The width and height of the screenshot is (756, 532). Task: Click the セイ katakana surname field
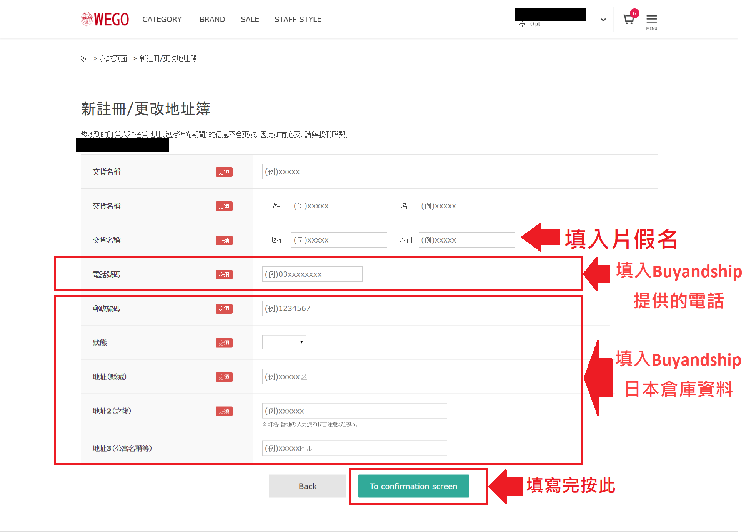(x=339, y=240)
